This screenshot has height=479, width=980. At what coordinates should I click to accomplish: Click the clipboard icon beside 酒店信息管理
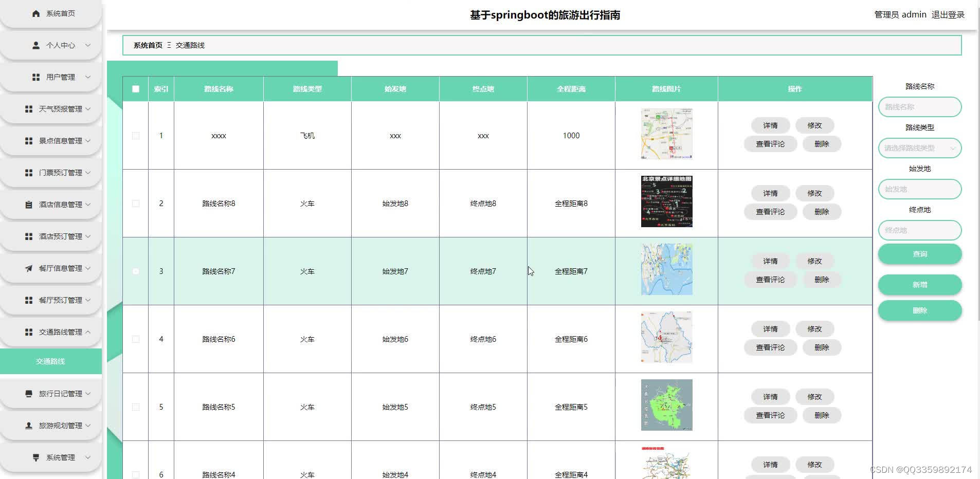point(29,205)
